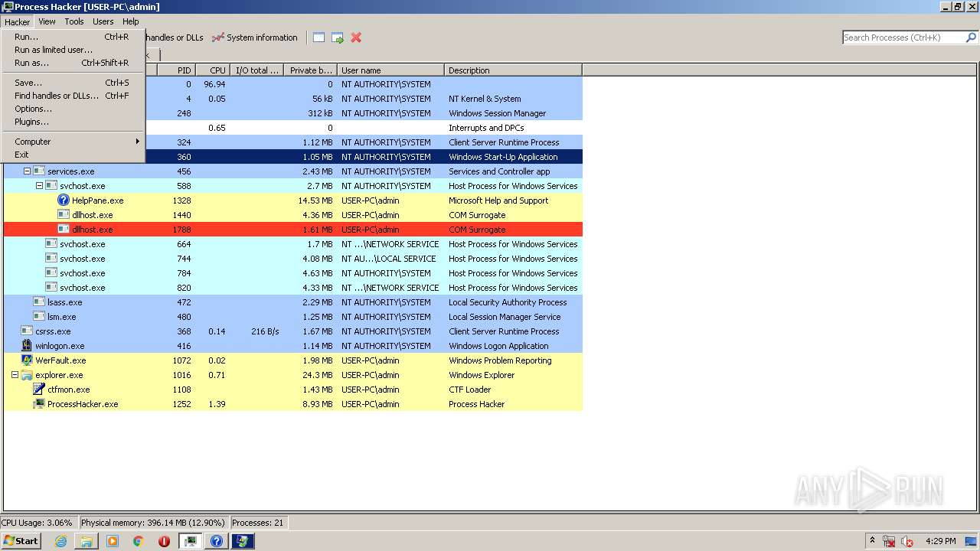Screen dimensions: 980x551
Task: Open the Tools menu
Action: pyautogui.click(x=74, y=21)
